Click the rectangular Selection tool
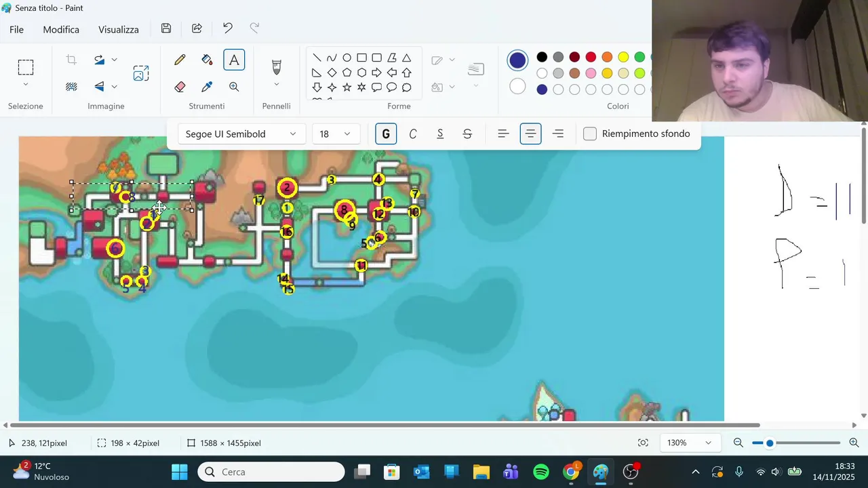 [x=26, y=67]
